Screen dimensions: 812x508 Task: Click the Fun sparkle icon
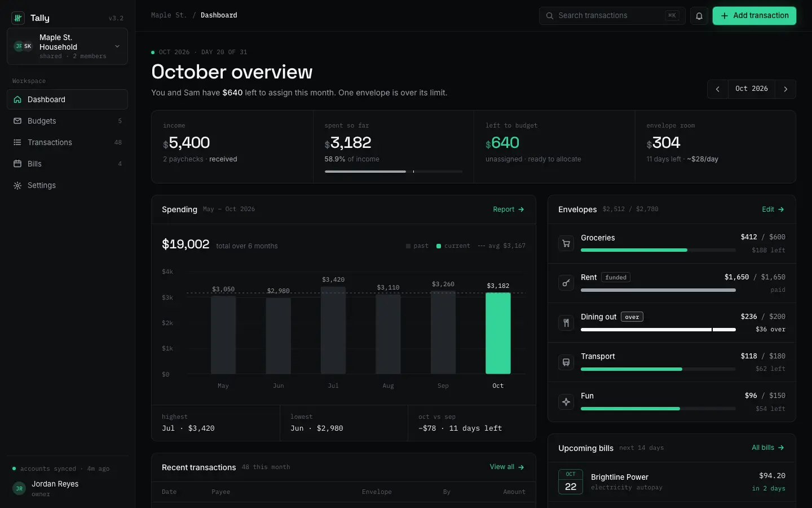pyautogui.click(x=566, y=401)
